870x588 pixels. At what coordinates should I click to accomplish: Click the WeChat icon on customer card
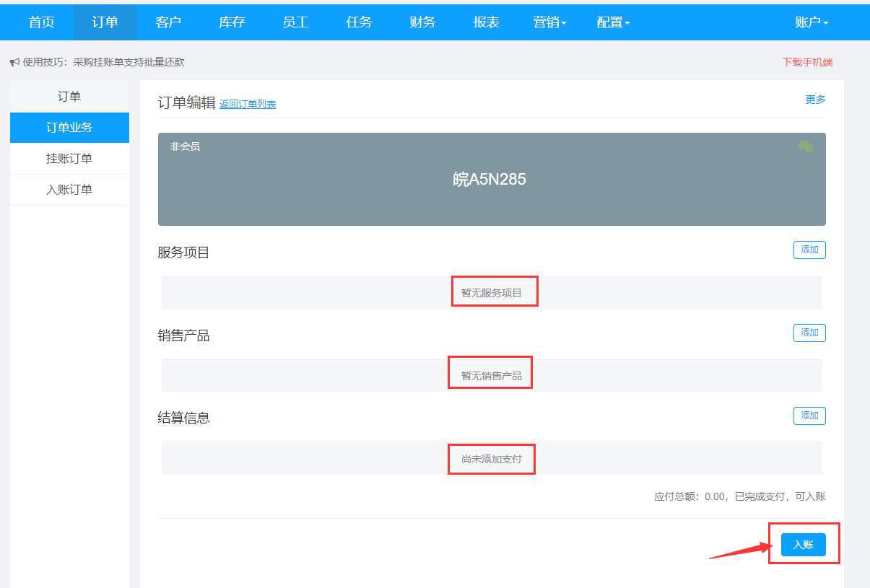coord(806,146)
